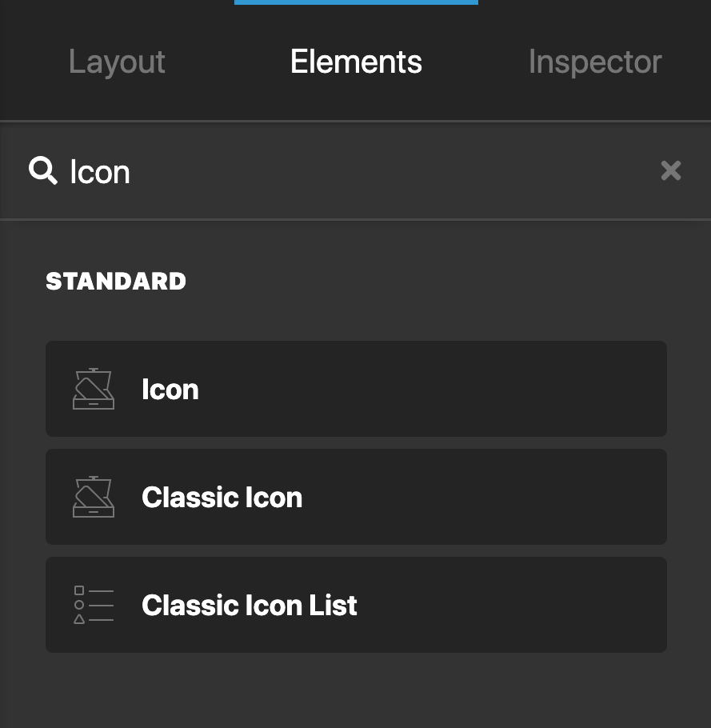Click the X to clear the search field
This screenshot has width=711, height=728.
pyautogui.click(x=671, y=170)
